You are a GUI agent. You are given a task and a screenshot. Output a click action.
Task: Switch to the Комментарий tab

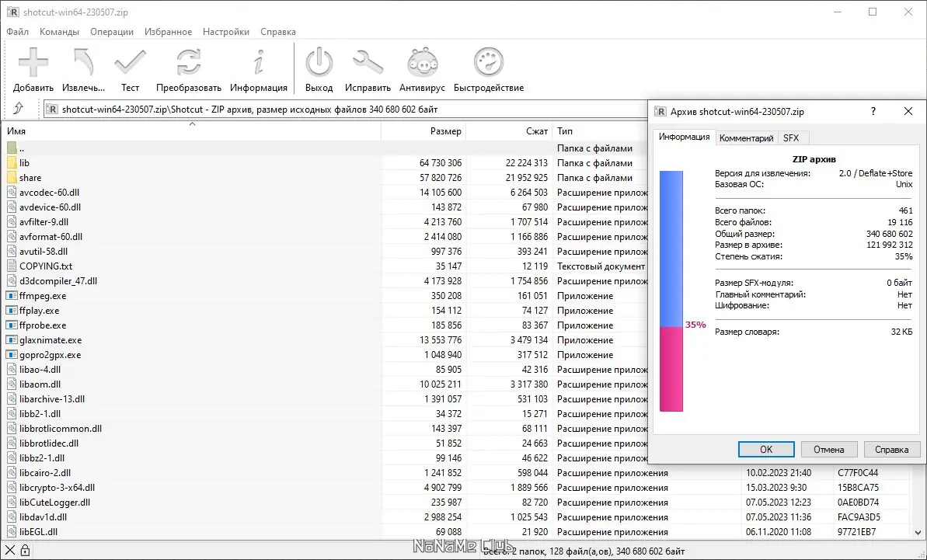click(746, 138)
